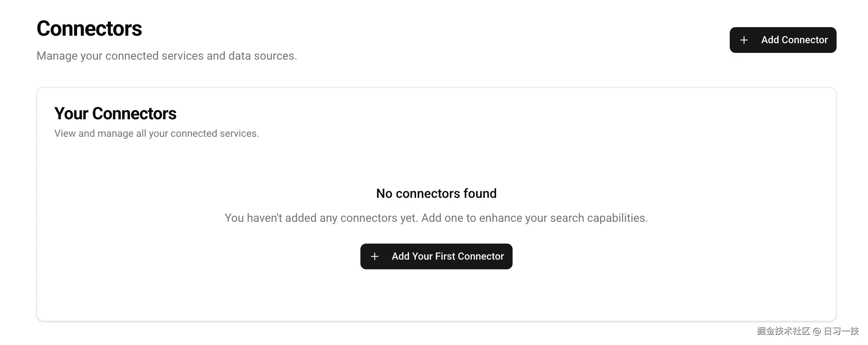Image resolution: width=868 pixels, height=345 pixels.
Task: Click the text Manage your connected services
Action: click(166, 56)
